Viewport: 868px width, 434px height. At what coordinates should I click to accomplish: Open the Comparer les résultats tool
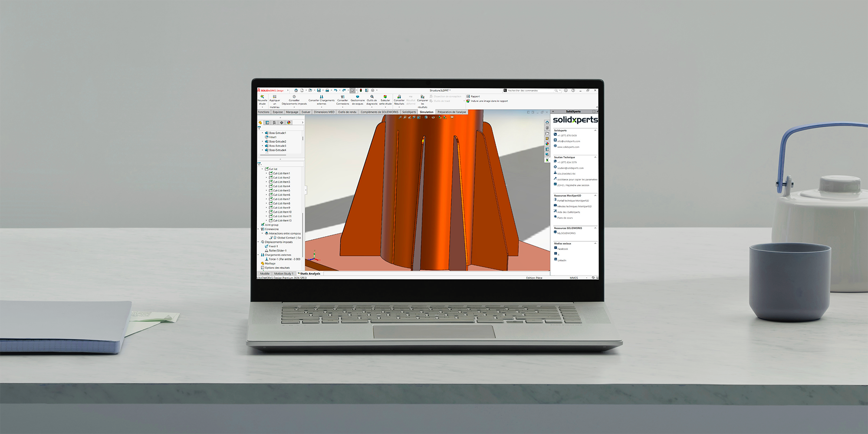(x=422, y=101)
